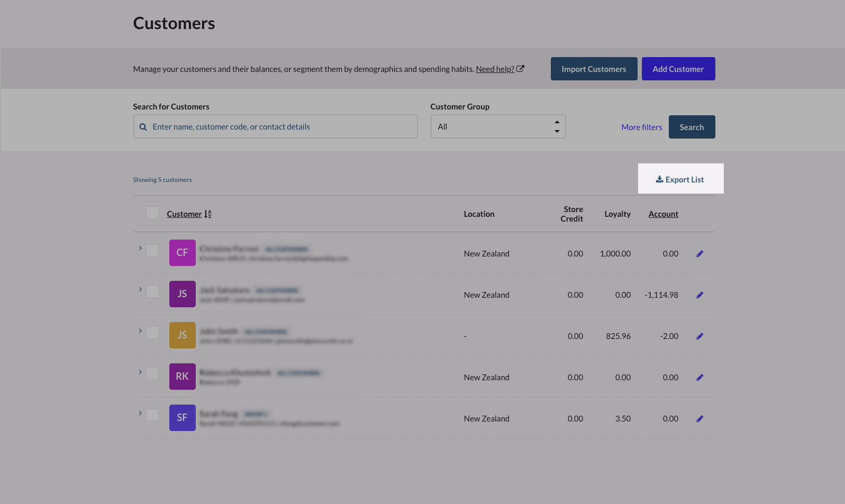Image resolution: width=845 pixels, height=504 pixels.
Task: Click pencil icon for SF customer
Action: [699, 419]
